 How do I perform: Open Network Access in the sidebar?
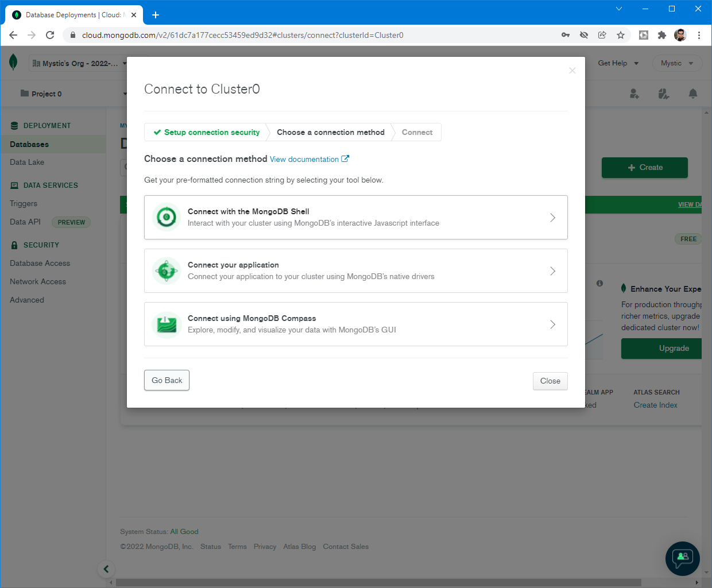coord(38,281)
